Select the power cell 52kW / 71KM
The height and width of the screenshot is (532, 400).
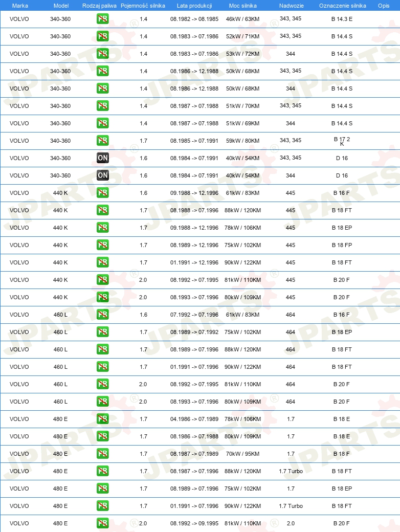click(243, 36)
